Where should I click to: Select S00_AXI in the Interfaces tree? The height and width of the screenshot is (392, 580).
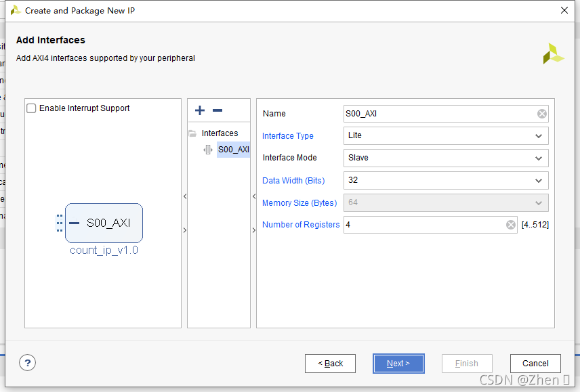pos(233,150)
